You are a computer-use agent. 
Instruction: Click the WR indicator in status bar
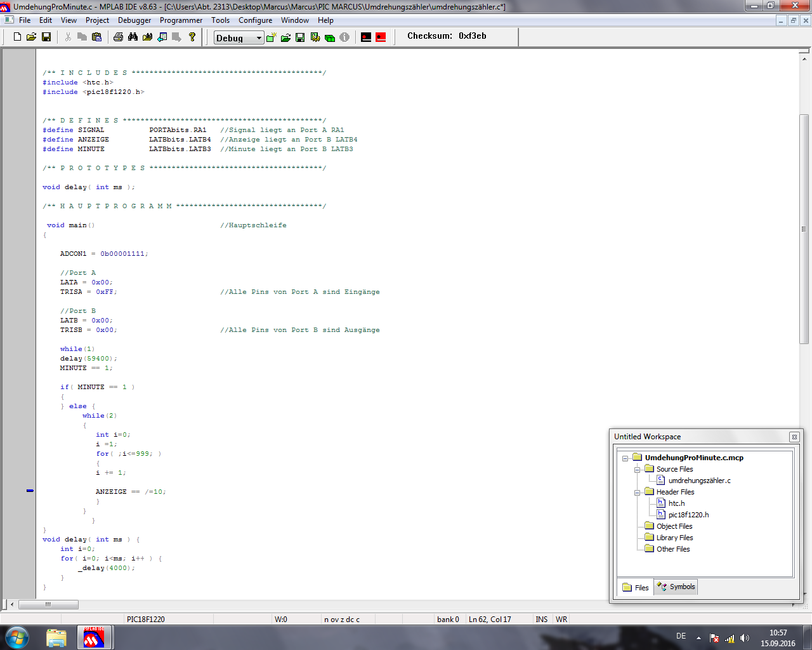[561, 620]
